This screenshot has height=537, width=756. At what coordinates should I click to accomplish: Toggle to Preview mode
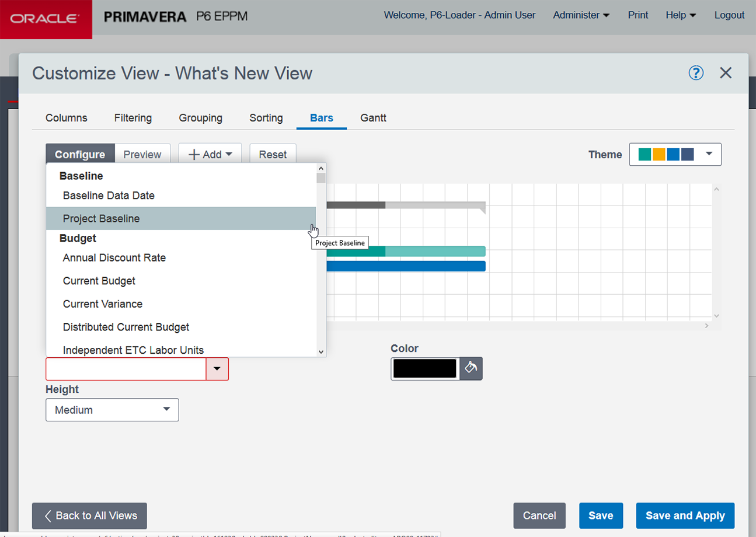coord(142,155)
